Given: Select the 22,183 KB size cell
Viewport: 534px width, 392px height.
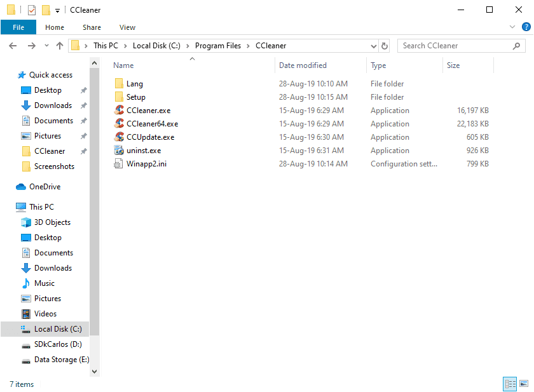Looking at the screenshot, I should 473,123.
